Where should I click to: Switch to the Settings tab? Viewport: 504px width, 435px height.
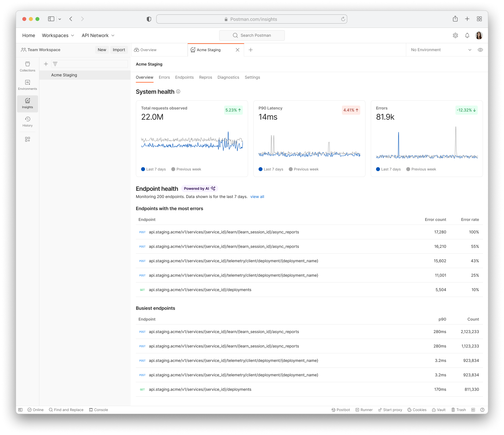[252, 77]
